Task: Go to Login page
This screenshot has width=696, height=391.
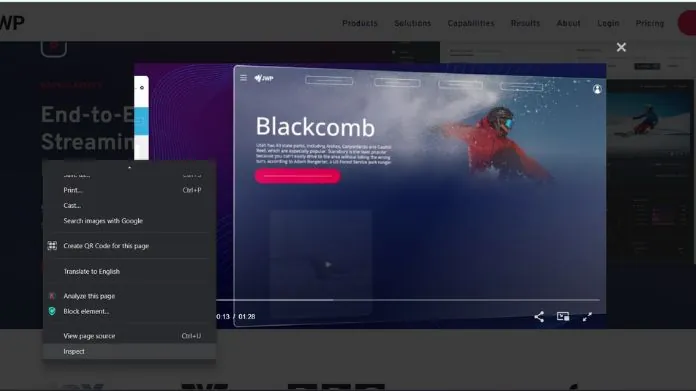Action: coord(608,23)
